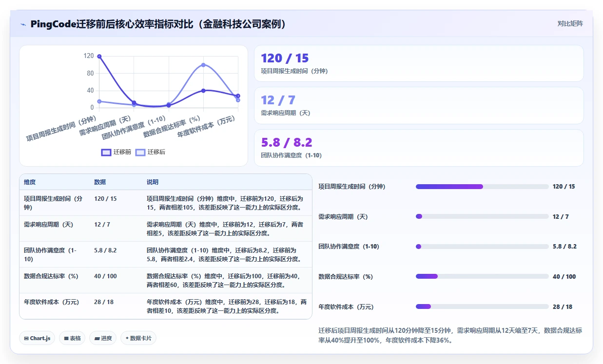Click table cell 12 / 7
The image size is (603, 364).
pos(102,225)
